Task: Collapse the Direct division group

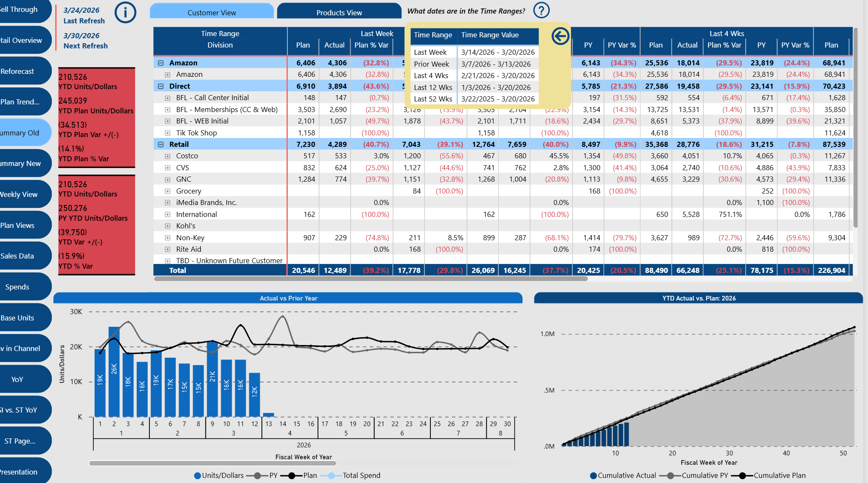Action: 161,86
